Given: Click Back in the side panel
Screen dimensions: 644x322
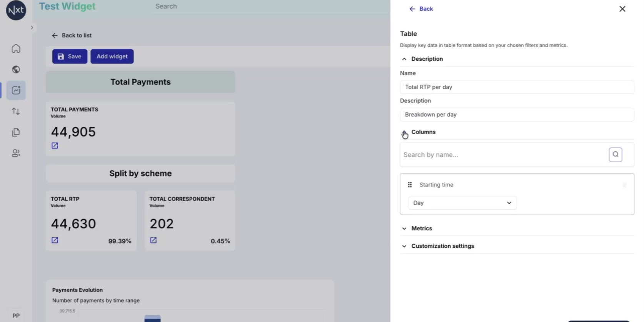Looking at the screenshot, I should (421, 9).
